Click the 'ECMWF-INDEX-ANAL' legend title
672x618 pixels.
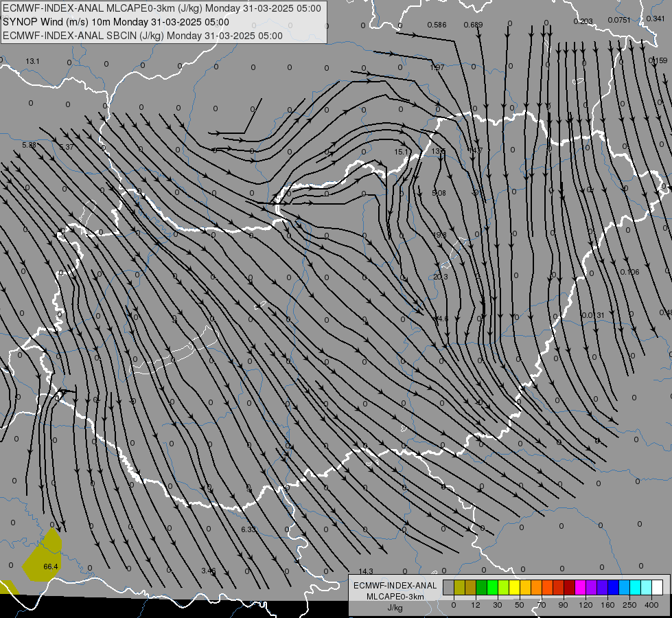coord(395,586)
